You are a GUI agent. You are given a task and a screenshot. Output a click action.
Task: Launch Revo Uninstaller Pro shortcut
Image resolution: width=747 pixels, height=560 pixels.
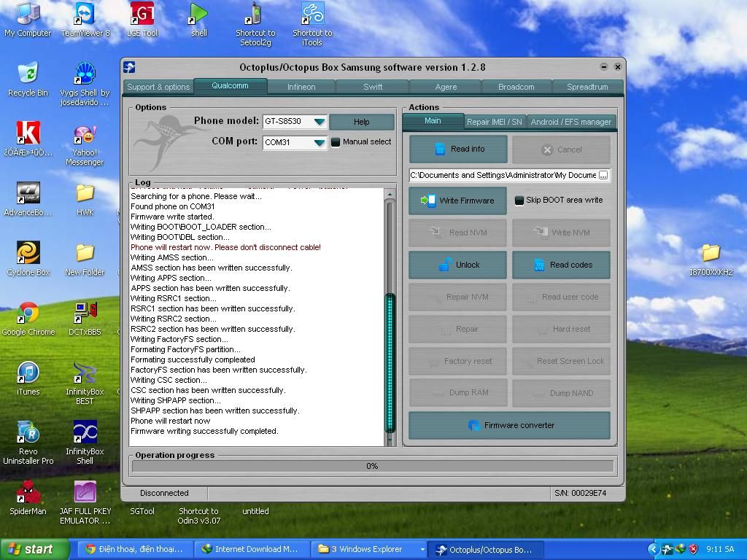[28, 443]
